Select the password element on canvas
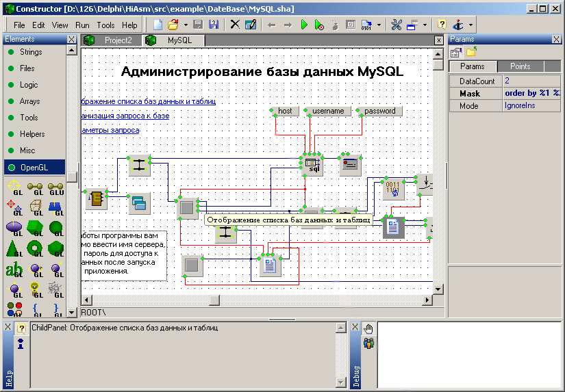Viewport: 565px width, 392px height. point(379,112)
